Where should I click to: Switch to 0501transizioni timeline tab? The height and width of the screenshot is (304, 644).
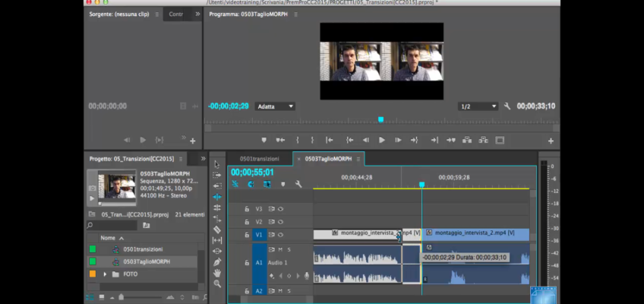pyautogui.click(x=260, y=159)
